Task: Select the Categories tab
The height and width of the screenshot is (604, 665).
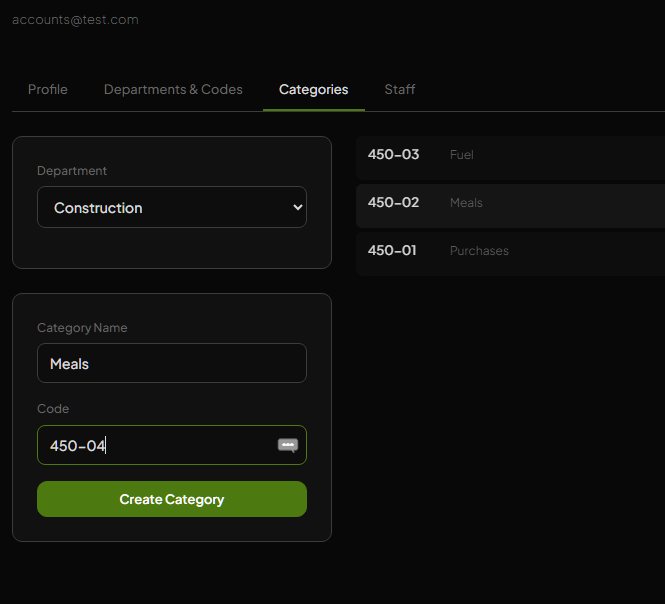Action: [313, 89]
